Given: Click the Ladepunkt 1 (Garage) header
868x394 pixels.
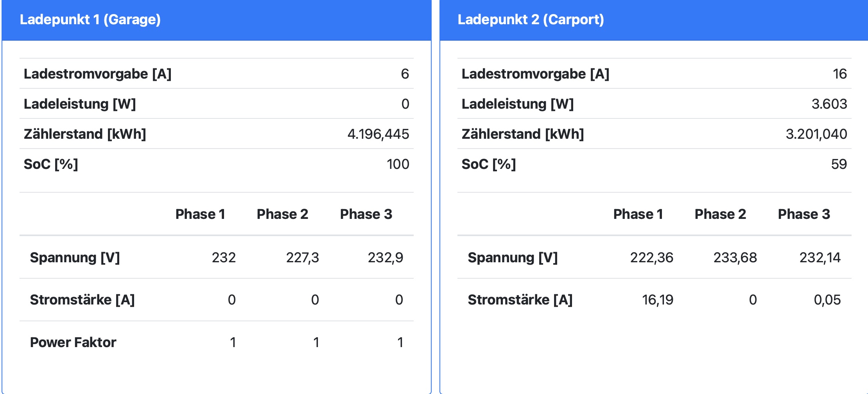Looking at the screenshot, I should point(90,20).
